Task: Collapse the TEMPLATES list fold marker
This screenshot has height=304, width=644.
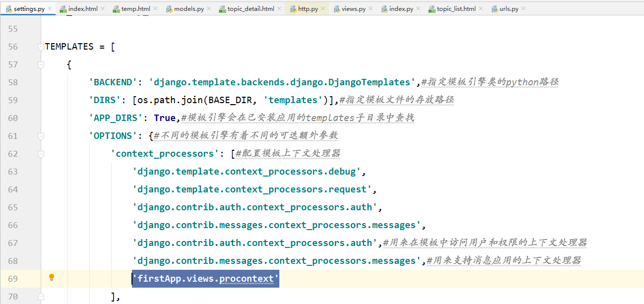Action: click(x=41, y=47)
